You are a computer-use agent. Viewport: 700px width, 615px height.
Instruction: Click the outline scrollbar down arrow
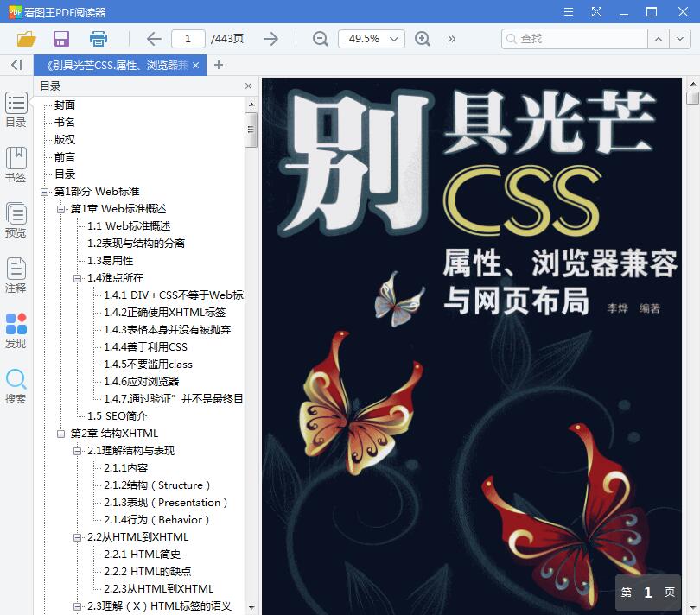[251, 607]
